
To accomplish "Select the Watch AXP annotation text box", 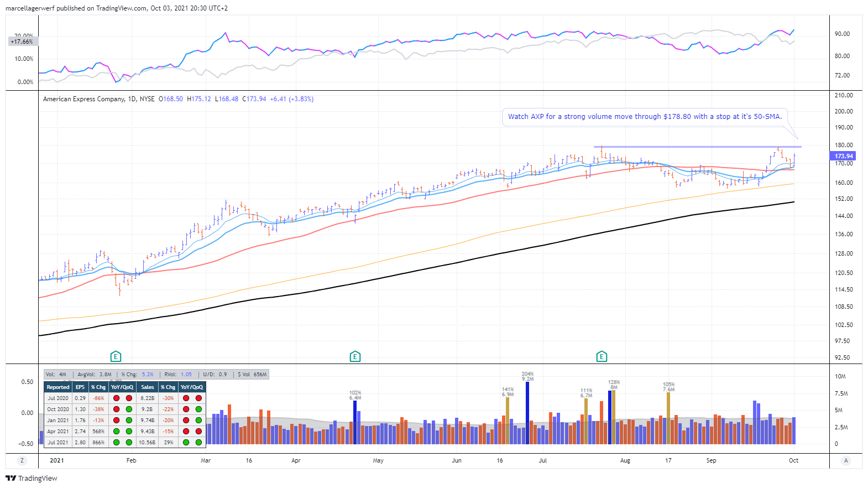I will [645, 117].
